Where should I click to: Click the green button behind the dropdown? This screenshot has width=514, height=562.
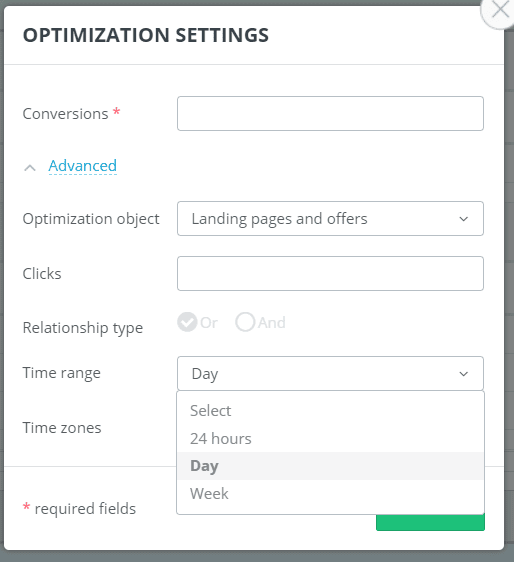(x=430, y=522)
